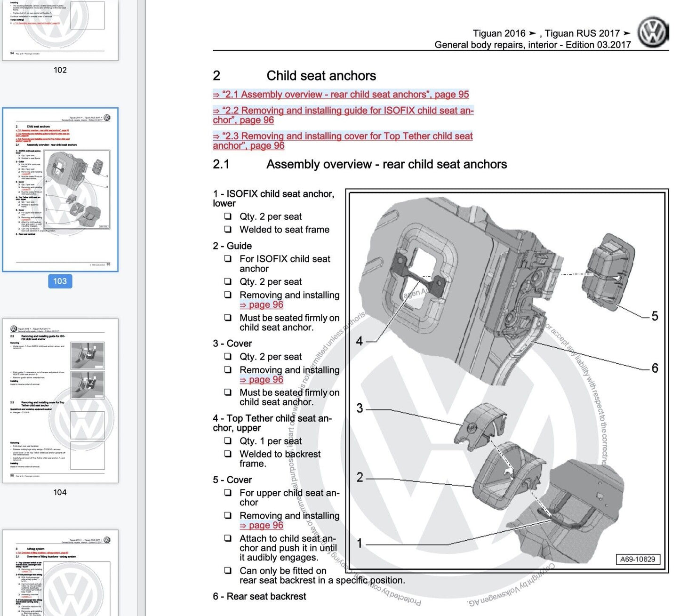The height and width of the screenshot is (616, 680).
Task: Select the page 104 thumbnail
Action: click(x=60, y=400)
